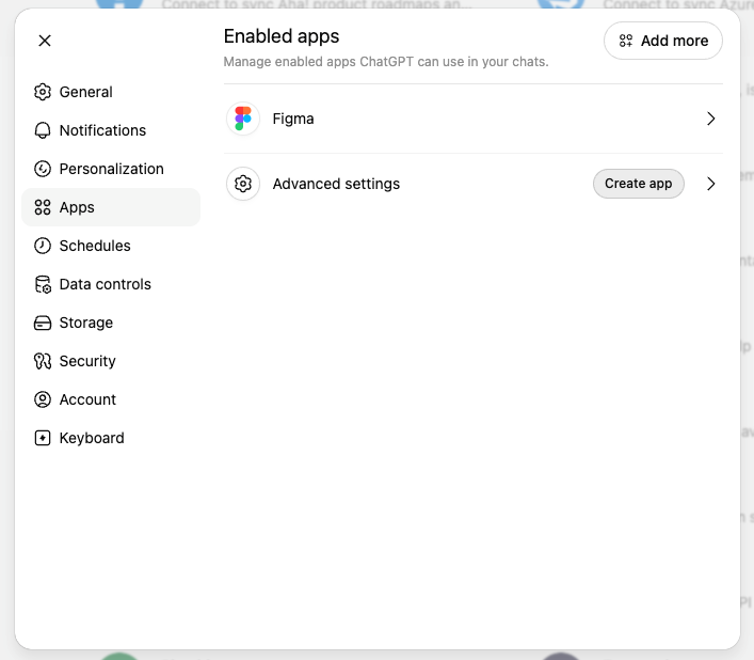Screen dimensions: 754x660
Task: Click the Add more button
Action: 663,41
